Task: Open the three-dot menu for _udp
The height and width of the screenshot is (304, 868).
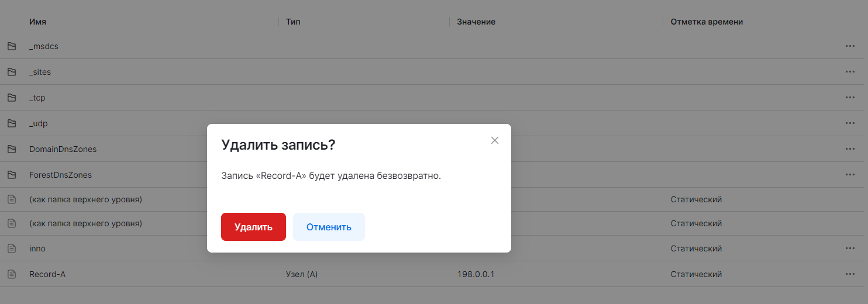Action: (x=850, y=123)
